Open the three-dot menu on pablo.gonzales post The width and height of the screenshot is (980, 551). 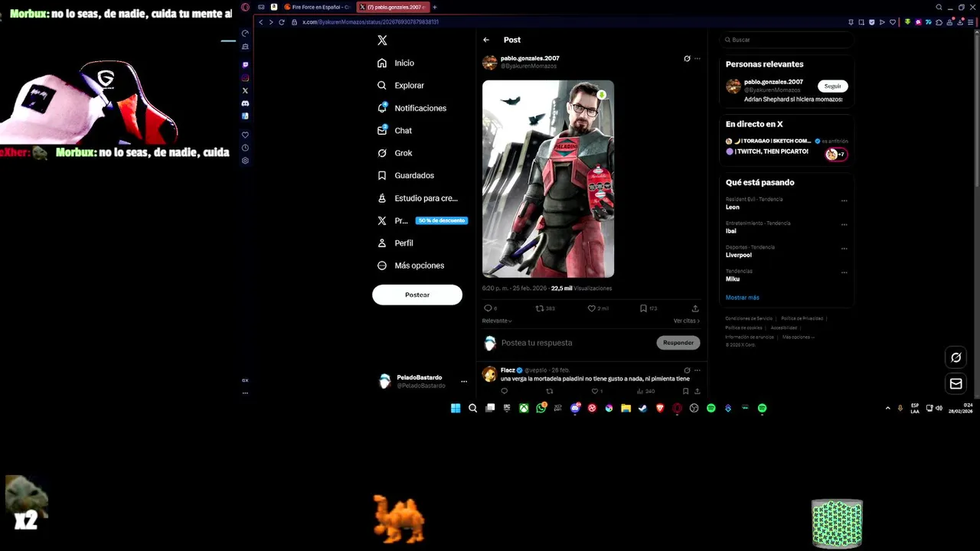click(x=697, y=58)
